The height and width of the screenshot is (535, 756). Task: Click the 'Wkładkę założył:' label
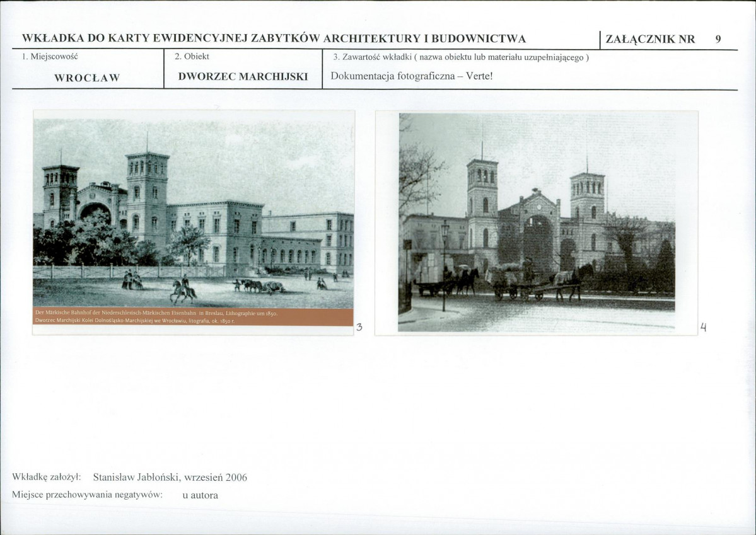(47, 477)
